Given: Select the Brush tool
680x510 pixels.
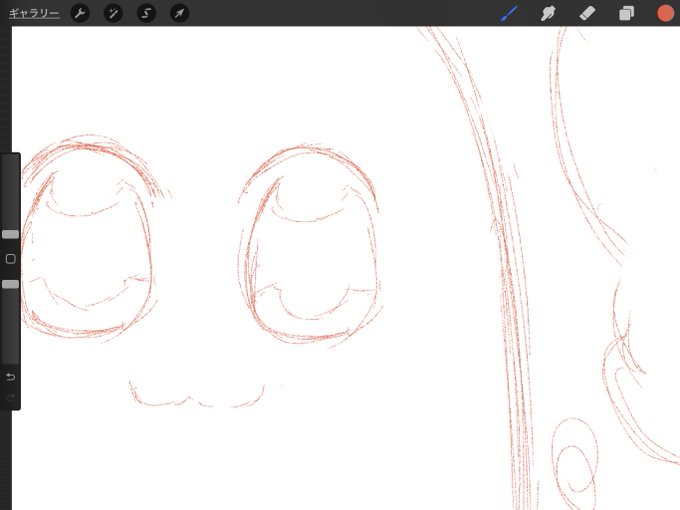Looking at the screenshot, I should [x=510, y=13].
